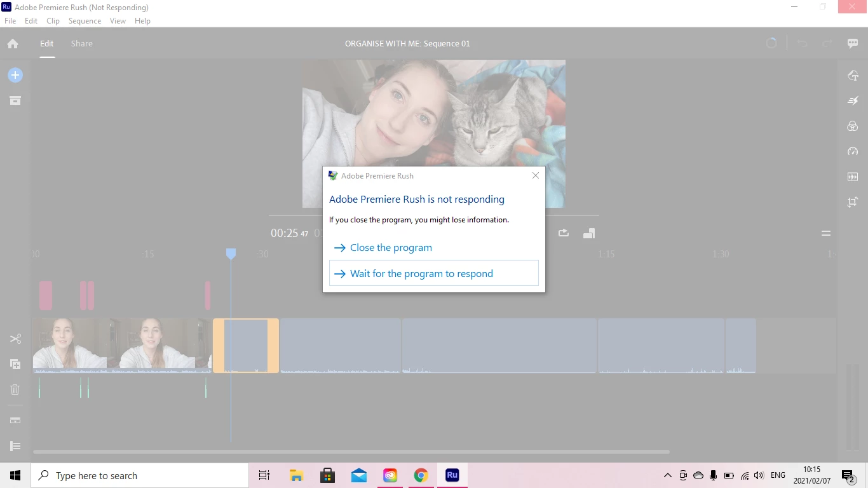Open the Transitions panel icon
The image size is (868, 488).
point(853,100)
